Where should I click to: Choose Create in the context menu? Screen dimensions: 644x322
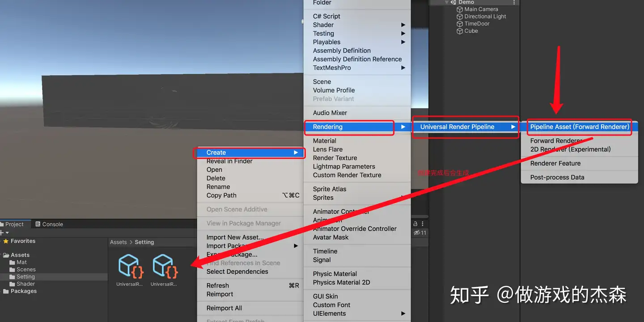click(250, 153)
